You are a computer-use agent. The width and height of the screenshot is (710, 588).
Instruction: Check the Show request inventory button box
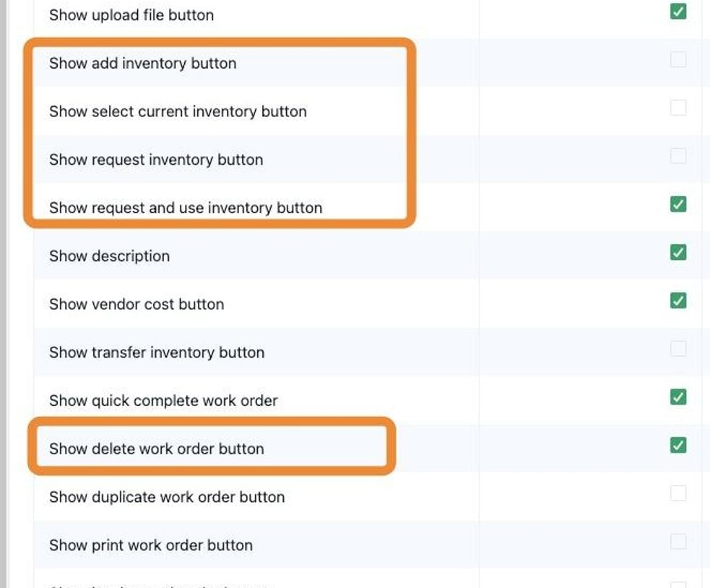coord(677,156)
